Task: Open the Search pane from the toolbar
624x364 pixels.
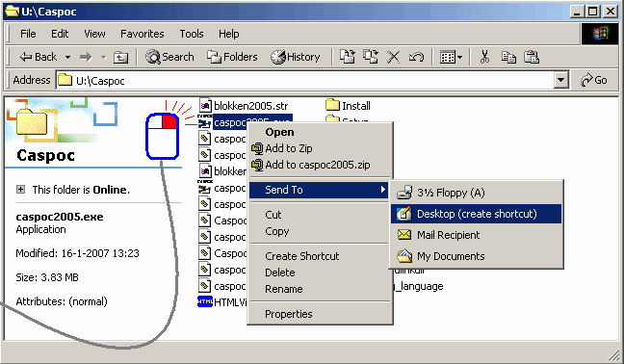Action: click(x=169, y=57)
